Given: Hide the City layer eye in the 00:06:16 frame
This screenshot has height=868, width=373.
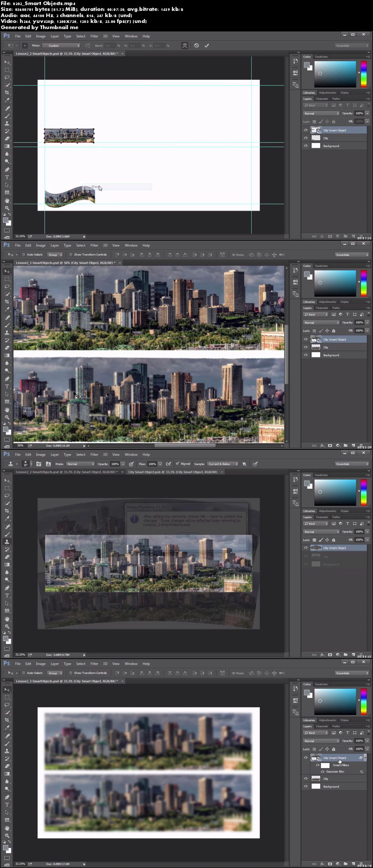Looking at the screenshot, I should pyautogui.click(x=306, y=779).
